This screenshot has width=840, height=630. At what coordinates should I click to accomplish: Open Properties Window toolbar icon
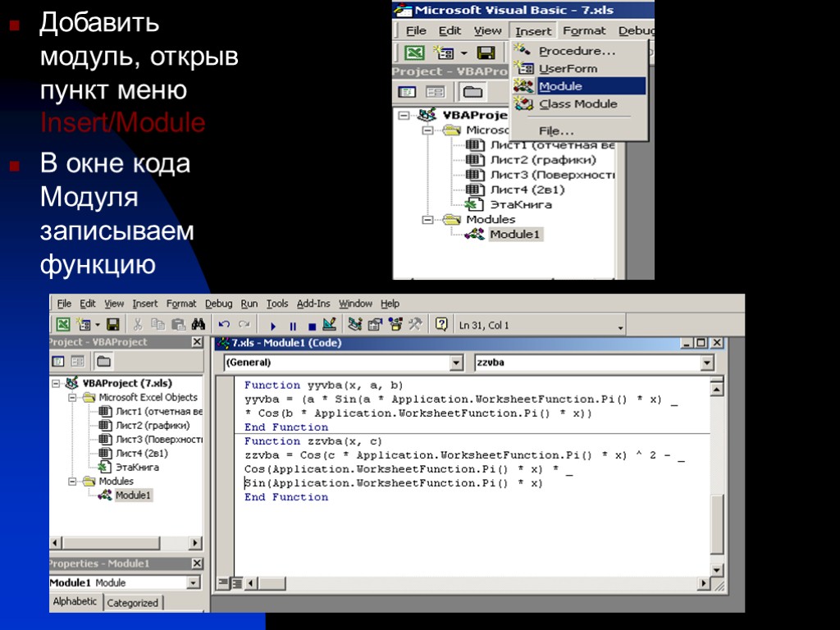coord(375,324)
